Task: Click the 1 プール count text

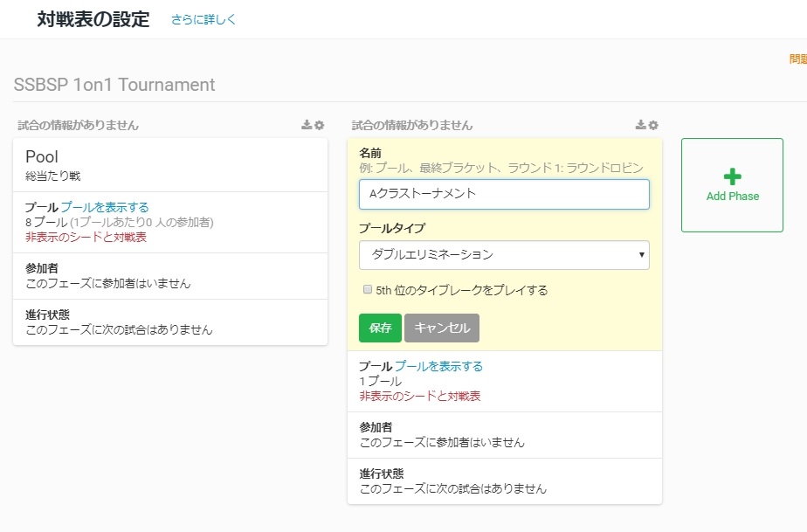Action: pyautogui.click(x=380, y=381)
